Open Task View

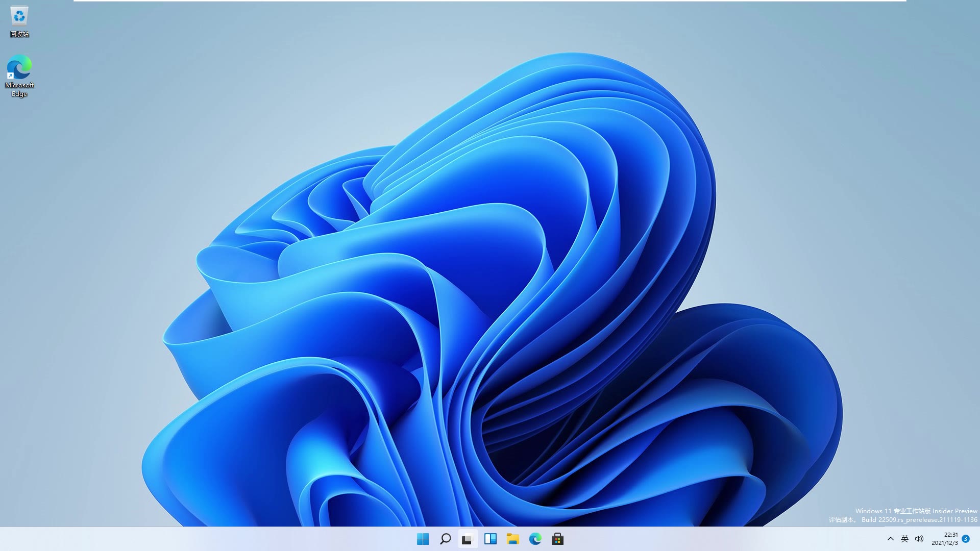coord(467,538)
